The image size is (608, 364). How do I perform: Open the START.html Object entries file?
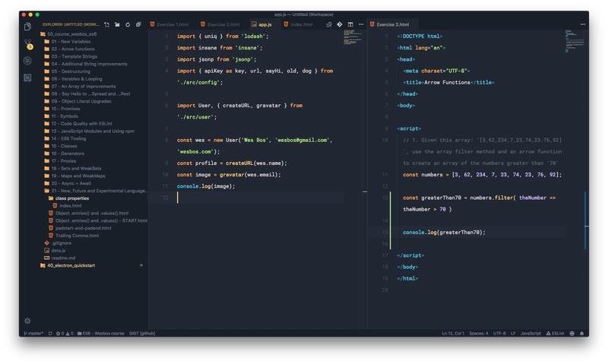[x=101, y=220]
